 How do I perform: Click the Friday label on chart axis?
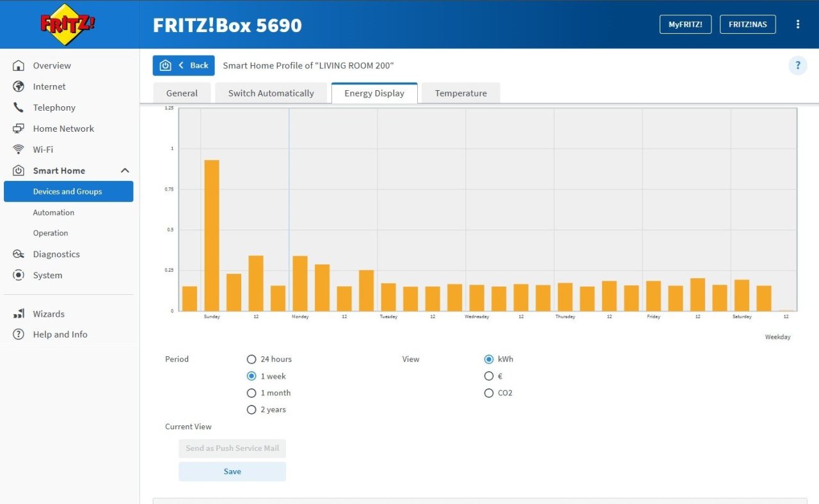[653, 317]
